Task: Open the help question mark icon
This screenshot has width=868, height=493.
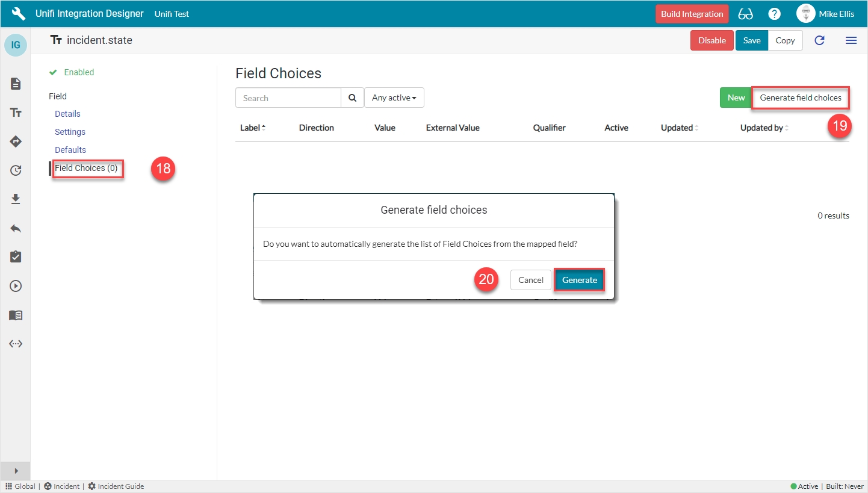Action: click(x=775, y=14)
